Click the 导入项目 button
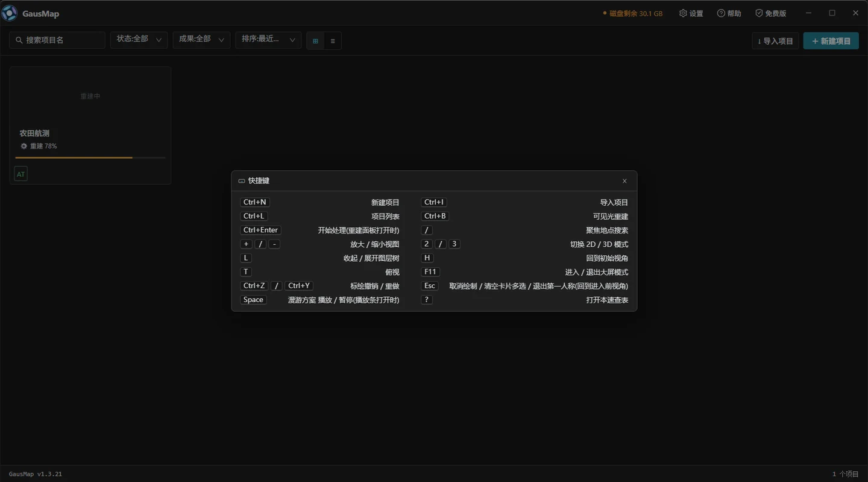868x482 pixels. (x=775, y=41)
